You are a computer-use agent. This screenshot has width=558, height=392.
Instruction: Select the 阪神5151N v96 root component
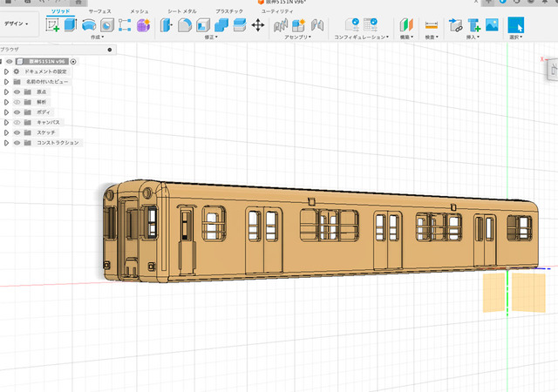[46, 62]
